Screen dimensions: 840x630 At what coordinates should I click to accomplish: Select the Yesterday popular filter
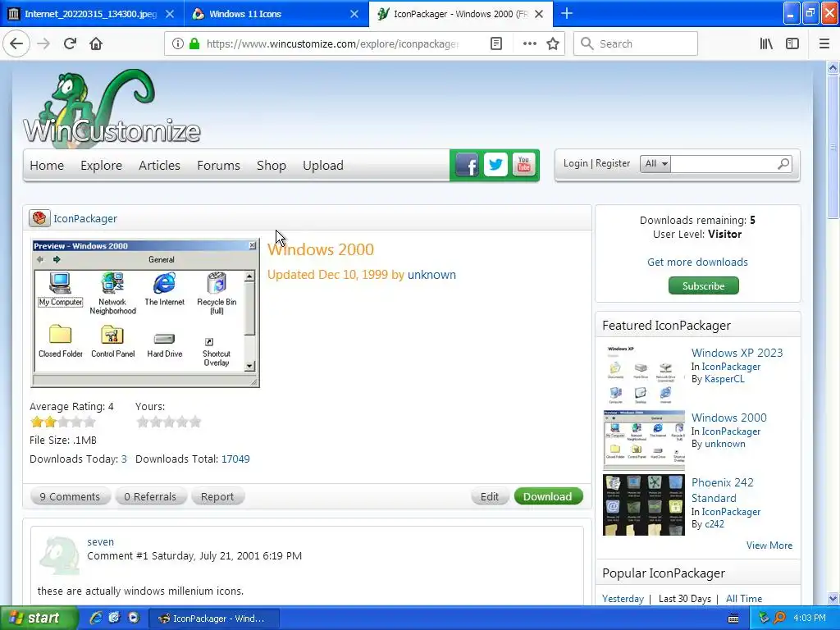pos(623,598)
